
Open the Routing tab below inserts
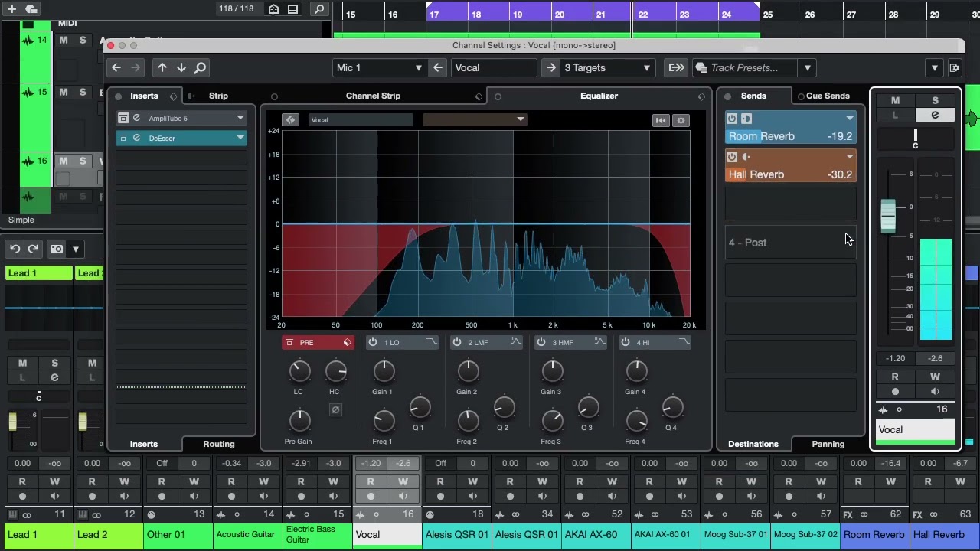click(x=219, y=444)
